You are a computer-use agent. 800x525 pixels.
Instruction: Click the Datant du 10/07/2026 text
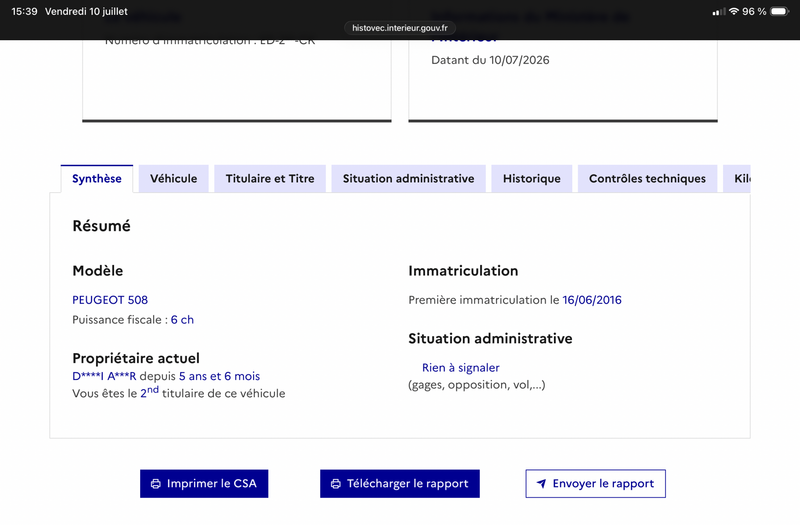tap(490, 60)
